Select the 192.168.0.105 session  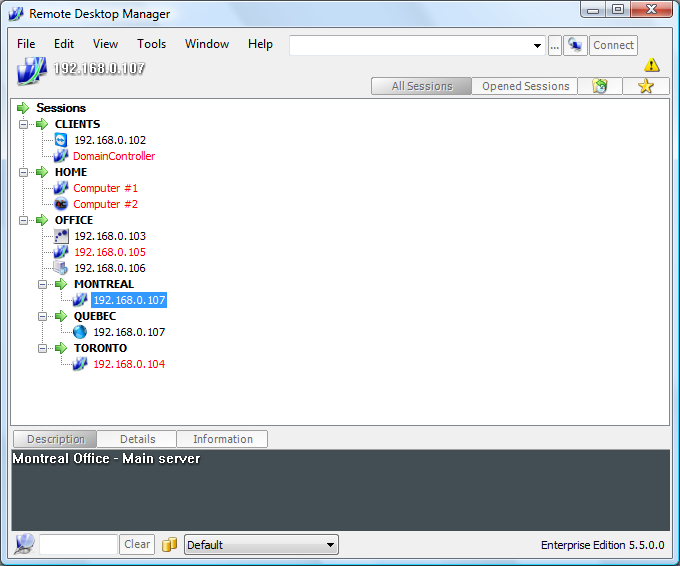coord(110,252)
